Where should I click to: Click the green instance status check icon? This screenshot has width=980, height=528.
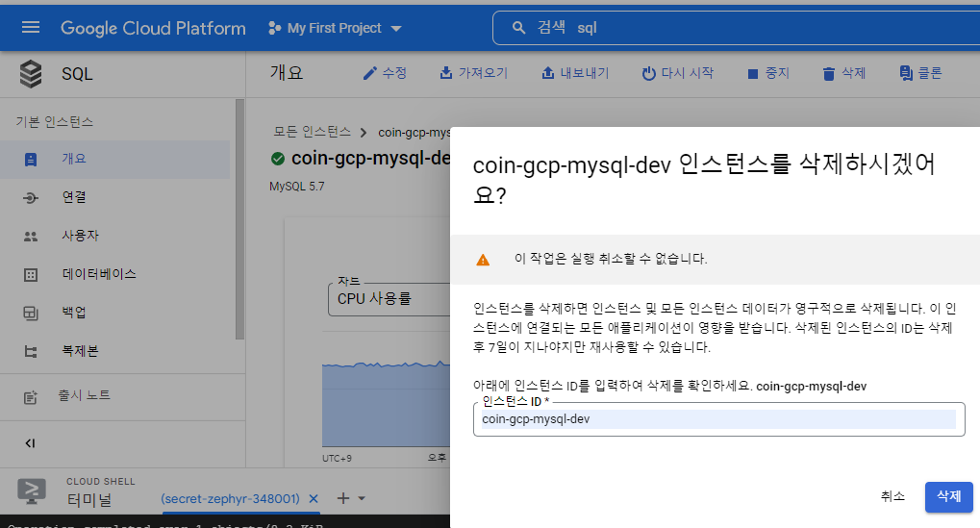[x=278, y=159]
